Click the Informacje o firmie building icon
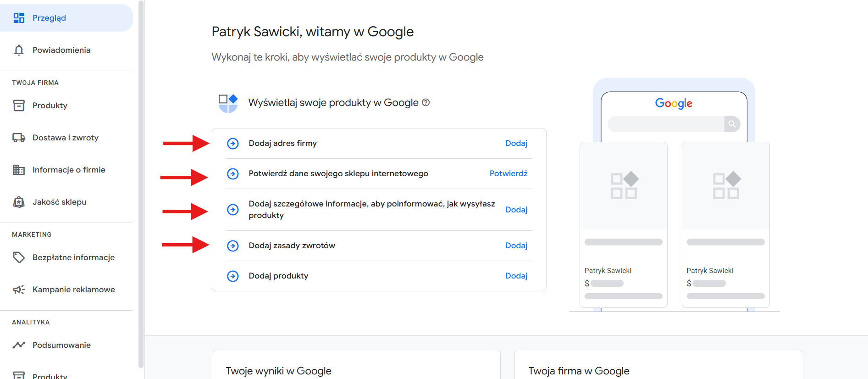The image size is (868, 379). pyautogui.click(x=19, y=170)
